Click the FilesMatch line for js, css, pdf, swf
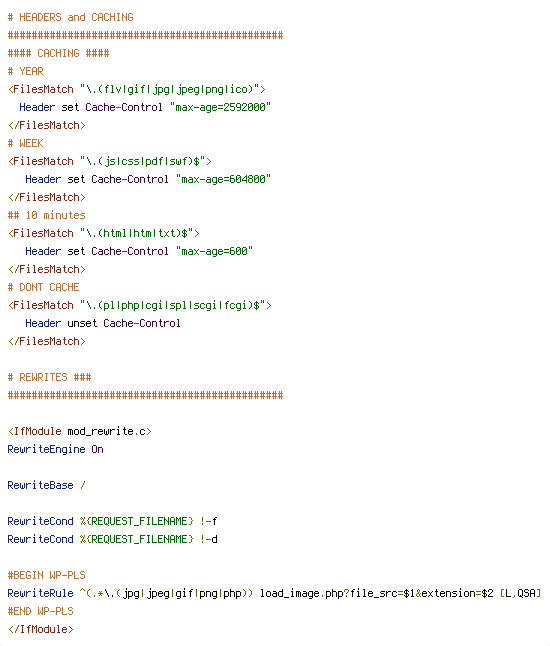This screenshot has width=550, height=646. pyautogui.click(x=110, y=162)
